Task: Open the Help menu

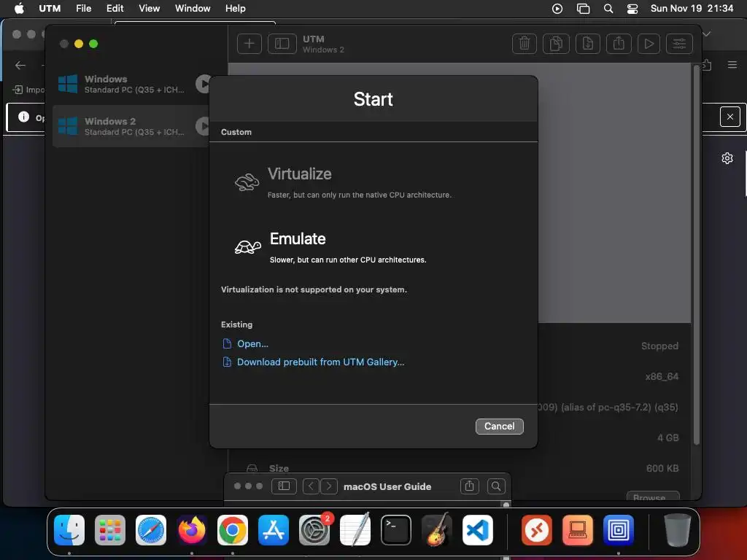Action: pyautogui.click(x=236, y=8)
